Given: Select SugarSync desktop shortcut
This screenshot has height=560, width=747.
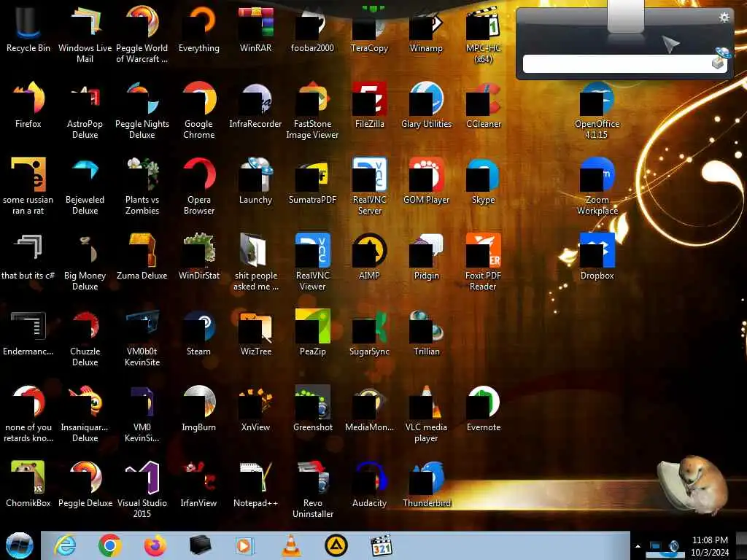Looking at the screenshot, I should click(369, 332).
